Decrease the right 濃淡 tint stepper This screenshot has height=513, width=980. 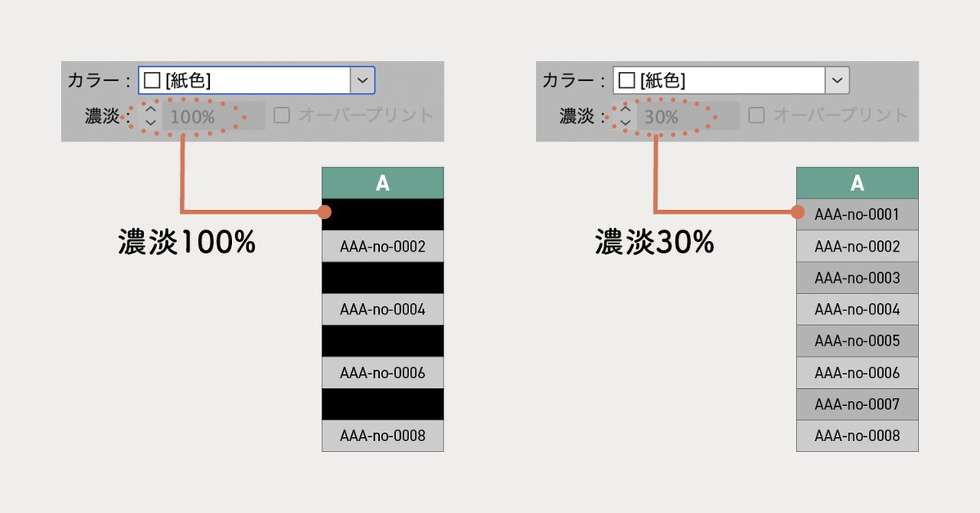[626, 123]
